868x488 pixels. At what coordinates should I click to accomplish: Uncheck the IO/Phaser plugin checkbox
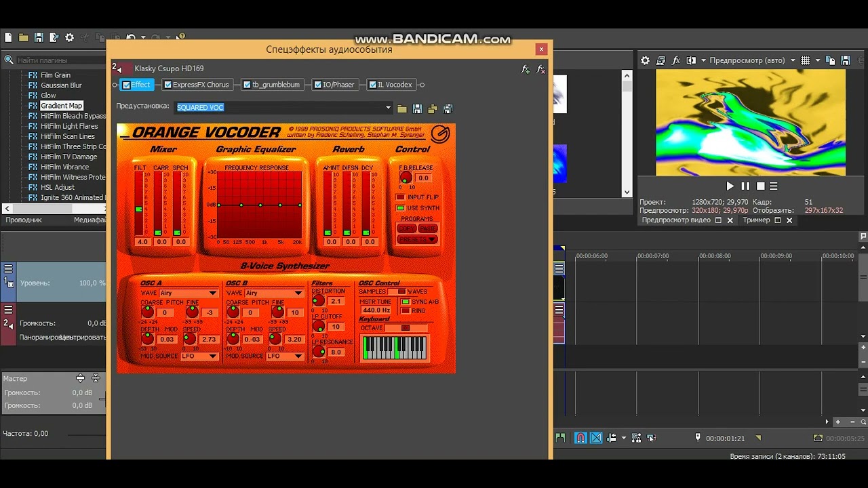pos(317,85)
